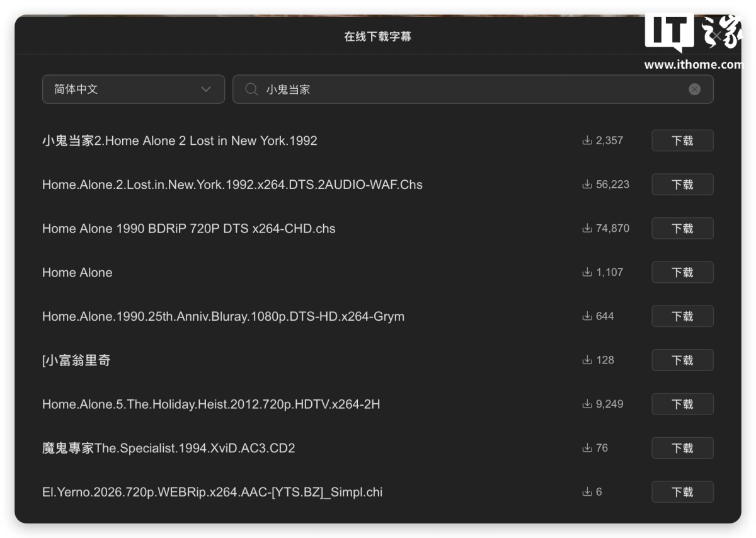
Task: Click the 2,357 download count
Action: click(603, 140)
